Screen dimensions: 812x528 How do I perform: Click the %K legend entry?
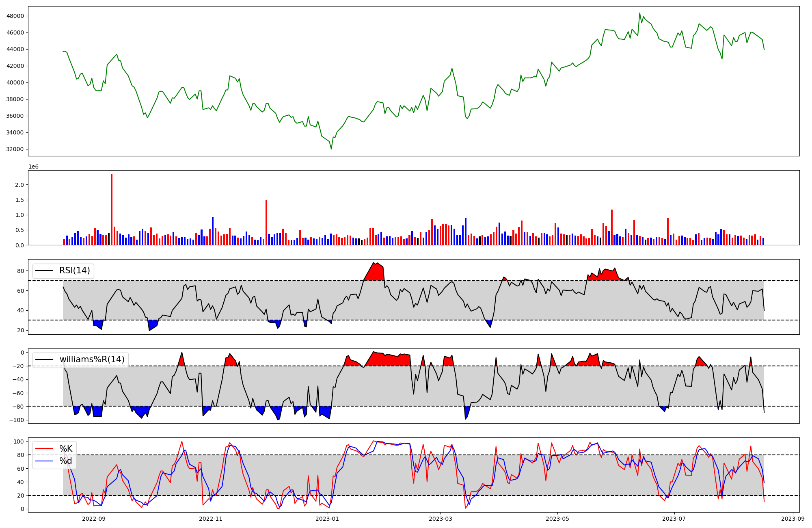pyautogui.click(x=66, y=448)
